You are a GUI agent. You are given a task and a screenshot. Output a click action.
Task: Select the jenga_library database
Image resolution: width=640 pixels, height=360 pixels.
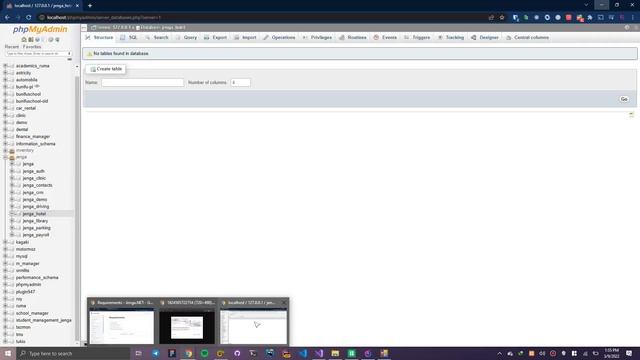(x=36, y=221)
